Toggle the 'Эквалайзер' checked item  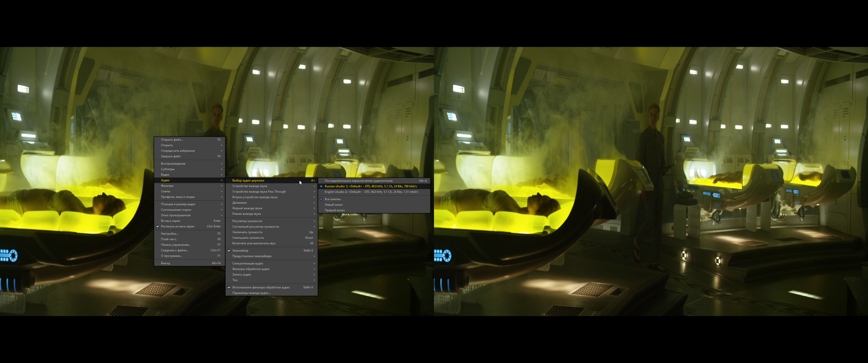click(x=240, y=251)
